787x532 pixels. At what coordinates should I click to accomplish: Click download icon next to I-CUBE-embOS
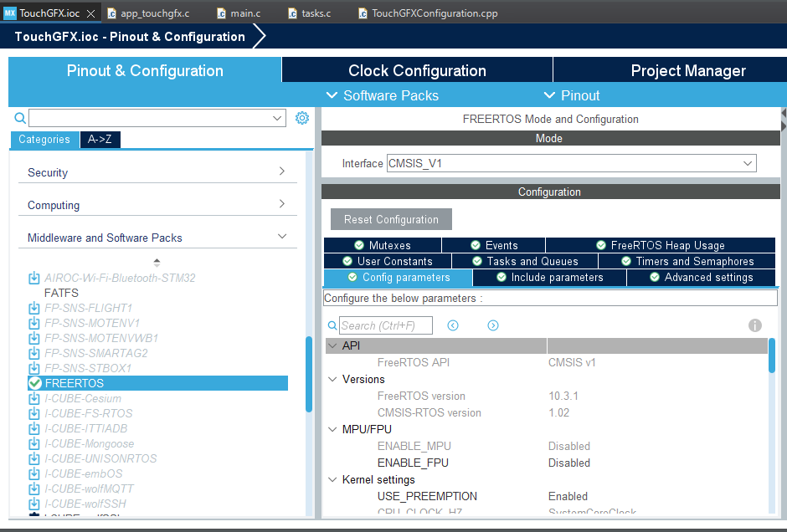point(33,473)
